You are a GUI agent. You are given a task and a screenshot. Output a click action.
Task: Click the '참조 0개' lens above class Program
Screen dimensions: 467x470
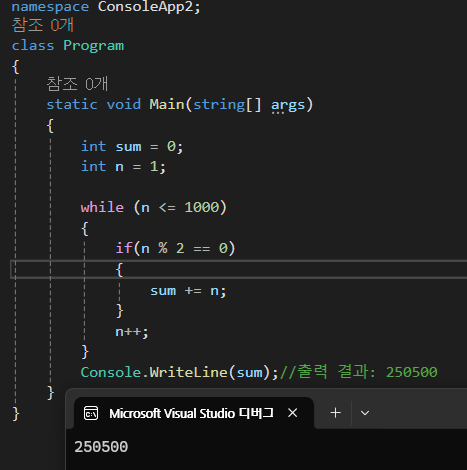tap(43, 25)
